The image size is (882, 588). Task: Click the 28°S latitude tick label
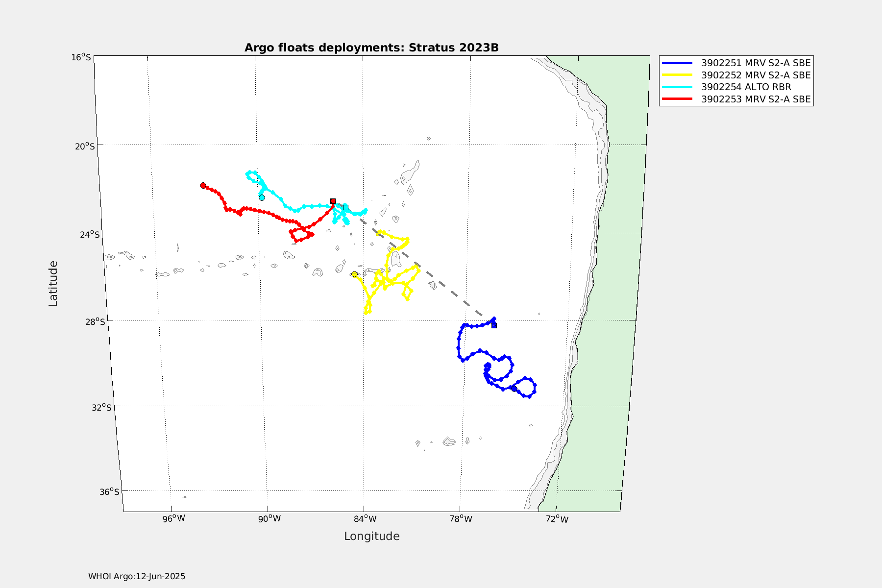(95, 321)
